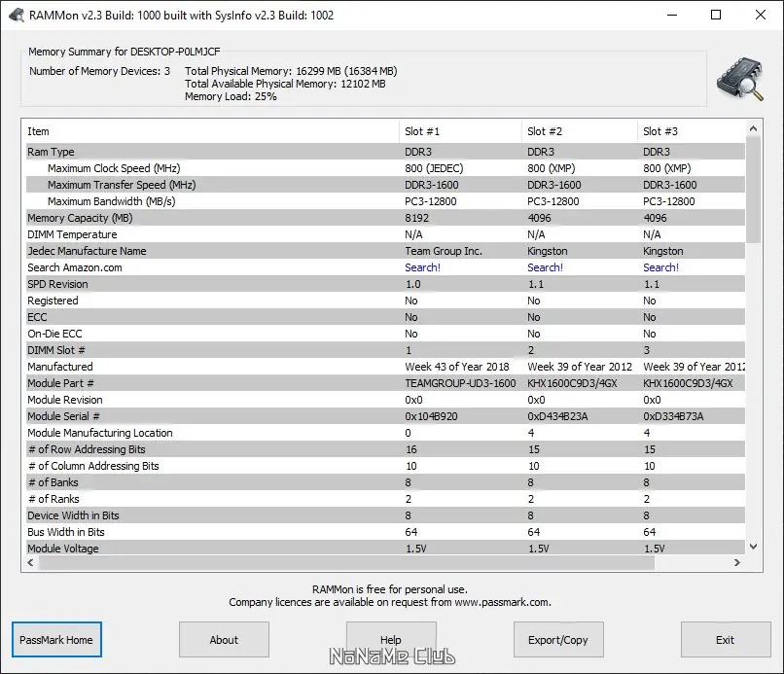Select the # of Row Addressing Bits row
This screenshot has width=784, height=674.
click(x=385, y=449)
